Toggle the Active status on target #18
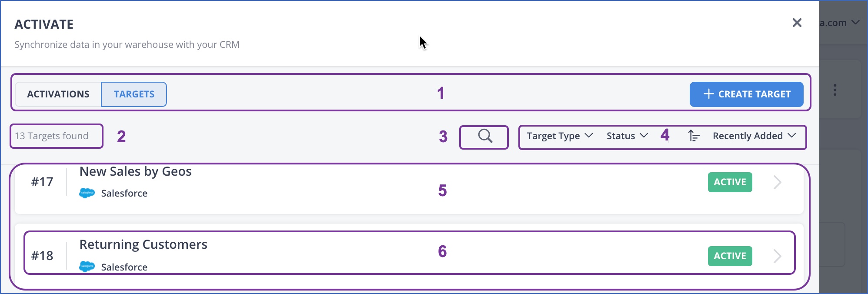The width and height of the screenshot is (868, 294). point(729,256)
